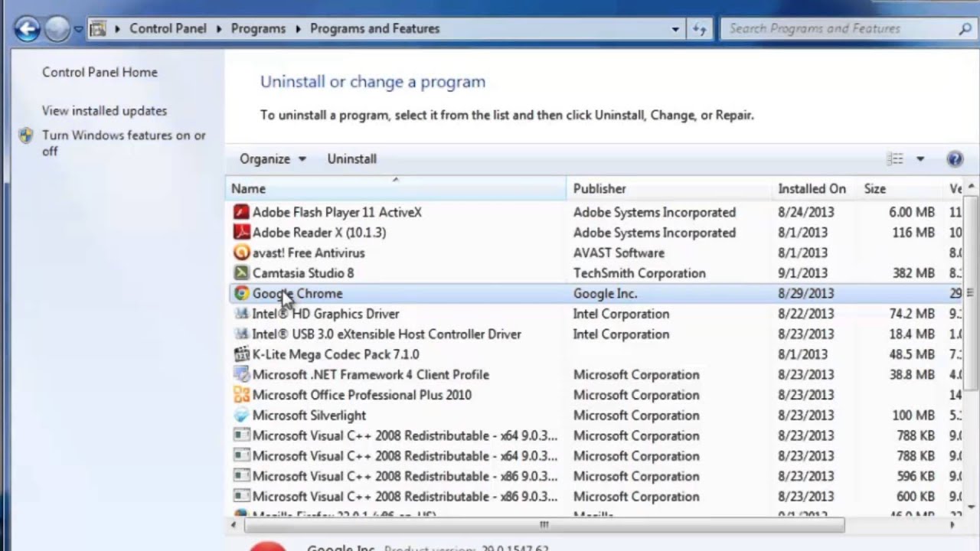Click the Control Panel breadcrumb

168,29
